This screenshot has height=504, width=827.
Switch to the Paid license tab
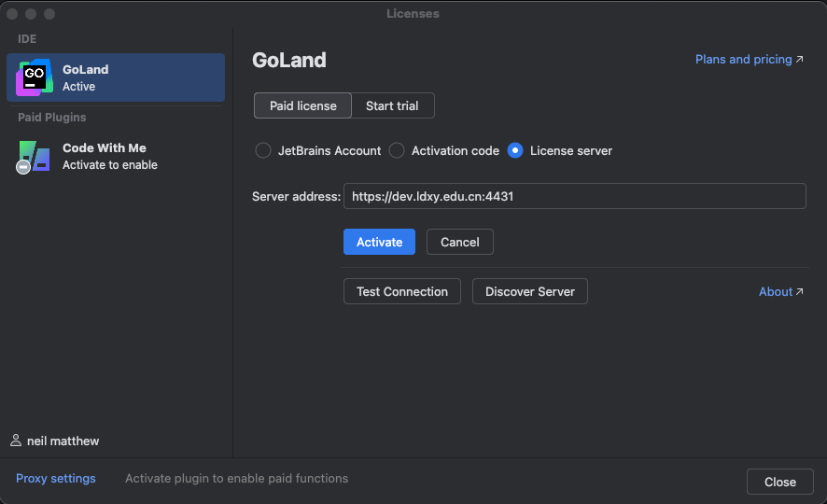pos(302,105)
